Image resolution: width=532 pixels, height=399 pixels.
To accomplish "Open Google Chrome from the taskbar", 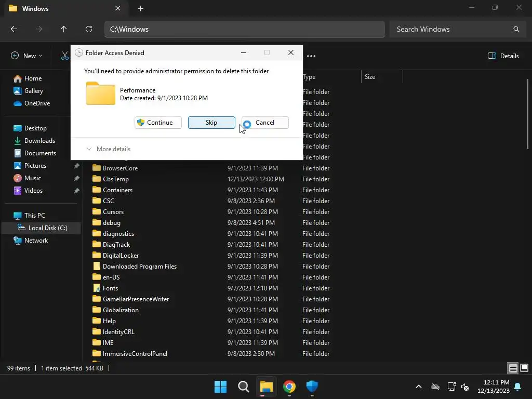I will coord(289,387).
